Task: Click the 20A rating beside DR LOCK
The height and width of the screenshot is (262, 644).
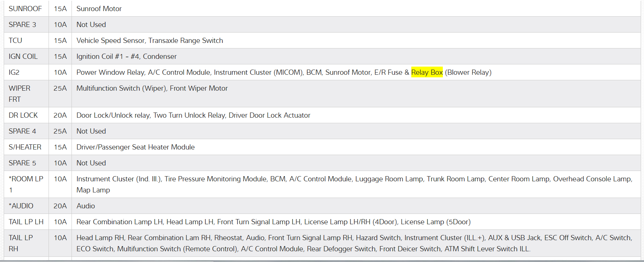Action: [60, 115]
